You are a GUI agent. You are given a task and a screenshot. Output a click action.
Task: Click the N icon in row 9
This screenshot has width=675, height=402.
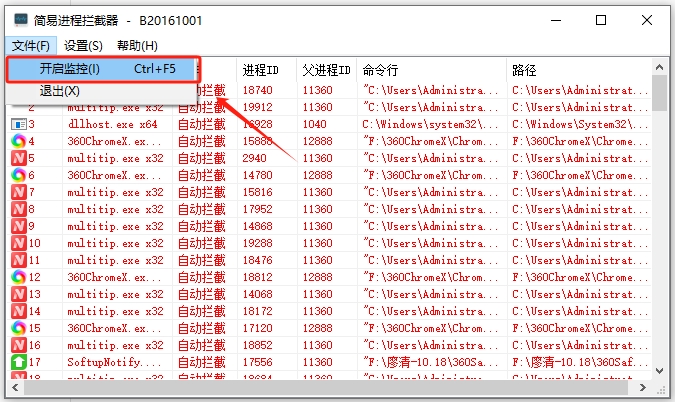pos(19,226)
